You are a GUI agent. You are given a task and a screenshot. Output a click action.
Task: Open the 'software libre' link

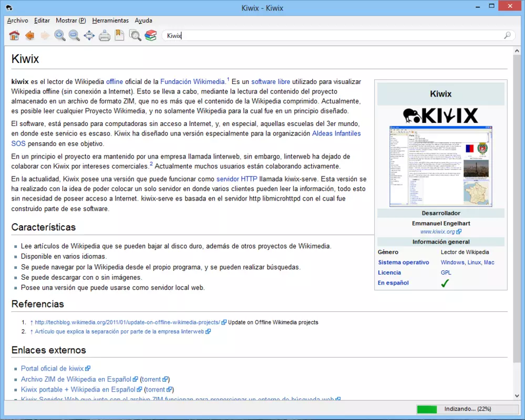click(271, 81)
